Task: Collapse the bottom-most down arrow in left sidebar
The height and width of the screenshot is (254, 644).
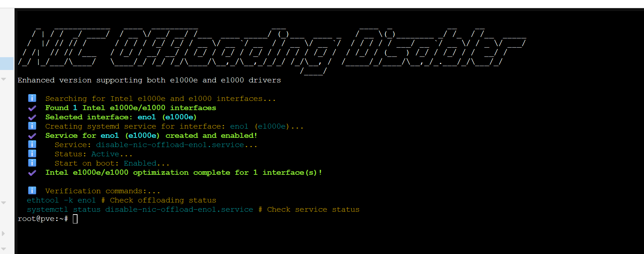Action: 4,249
